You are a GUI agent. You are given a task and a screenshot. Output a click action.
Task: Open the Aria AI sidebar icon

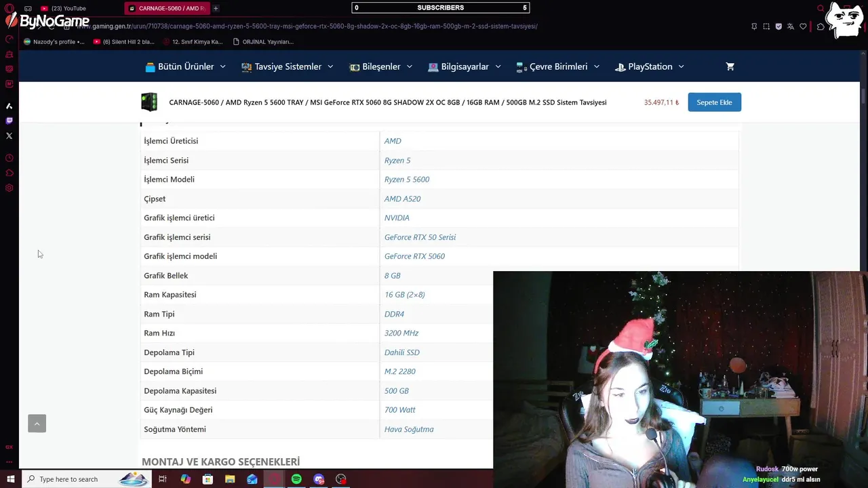coord(9,106)
